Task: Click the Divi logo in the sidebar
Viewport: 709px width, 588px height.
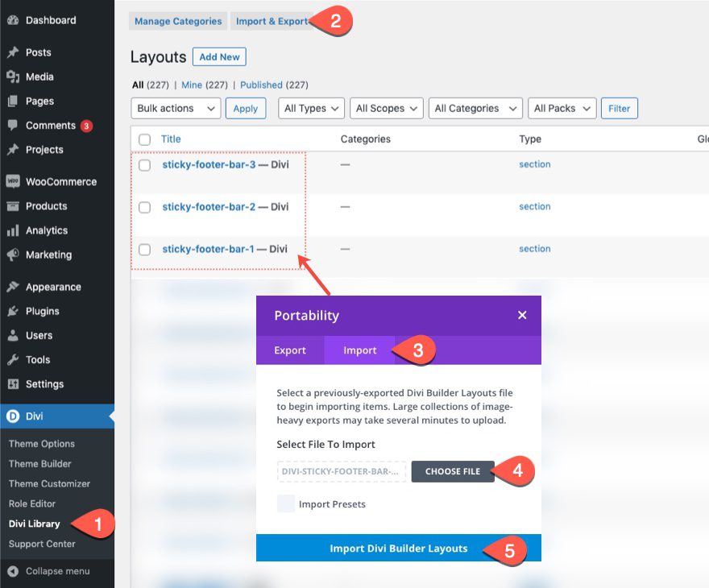Action: click(15, 416)
